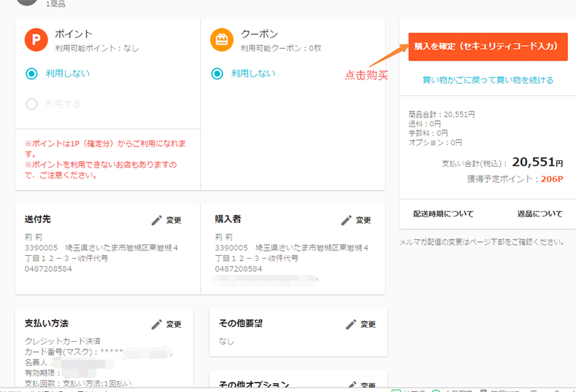Screen dimensions: 576x392
Task: Click the pencil icon in 購入者
Action: pyautogui.click(x=346, y=220)
